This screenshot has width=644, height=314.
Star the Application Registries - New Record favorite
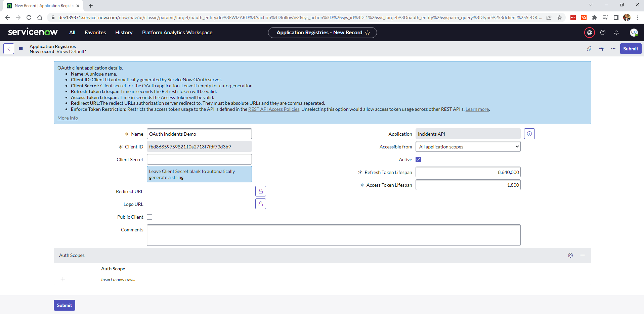[368, 33]
